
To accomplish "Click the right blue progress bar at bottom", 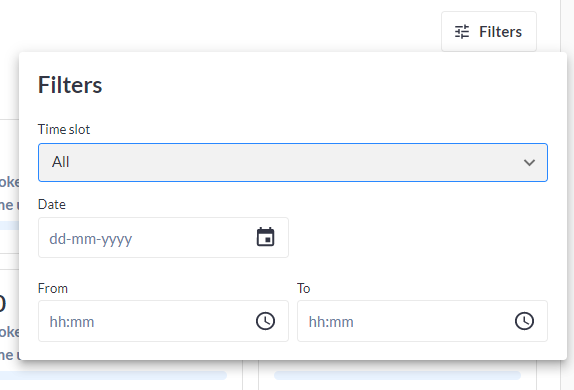I will point(397,375).
